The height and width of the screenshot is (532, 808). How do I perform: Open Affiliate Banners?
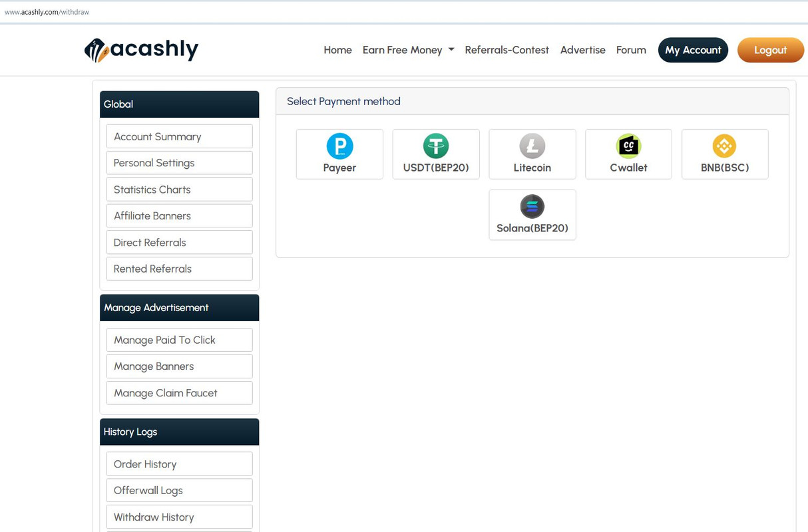coord(180,215)
